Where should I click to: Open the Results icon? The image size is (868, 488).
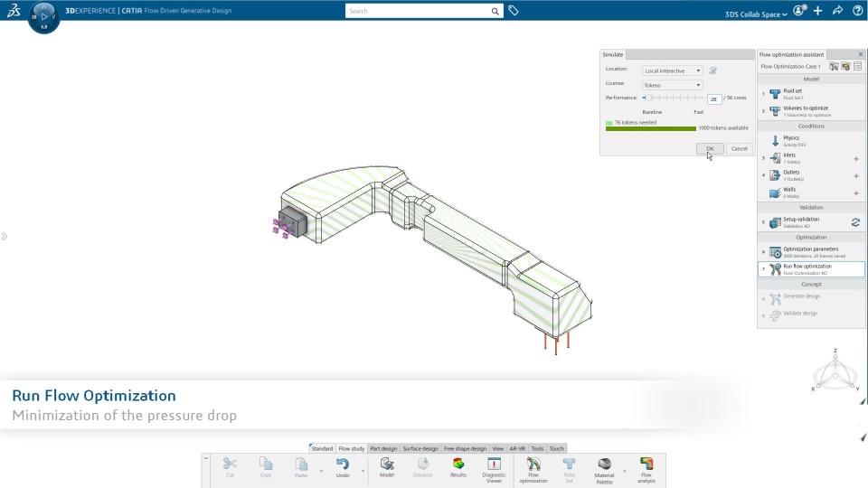coord(458,467)
